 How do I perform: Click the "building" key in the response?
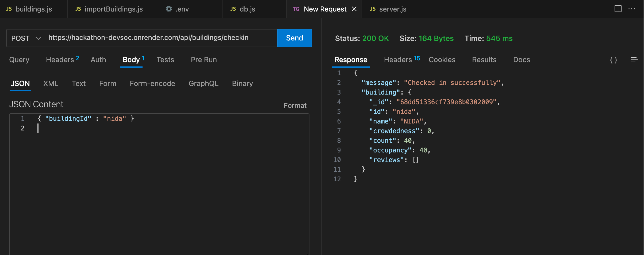(x=381, y=92)
